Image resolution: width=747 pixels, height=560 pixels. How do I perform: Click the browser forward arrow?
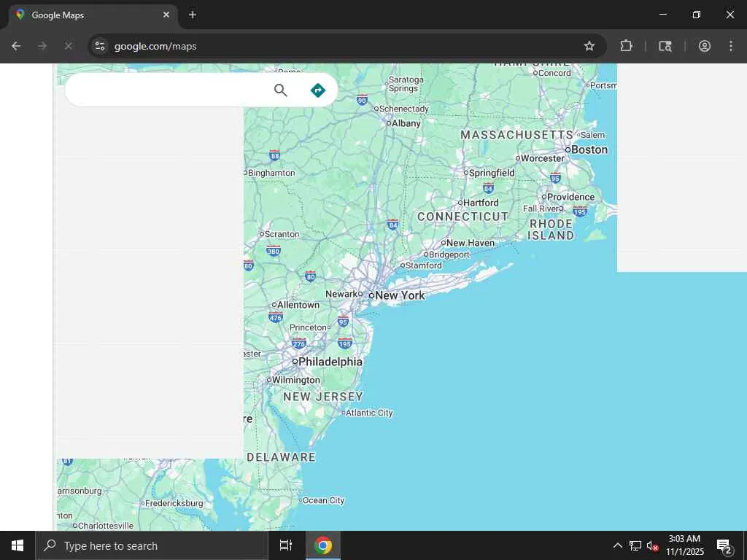coord(42,46)
